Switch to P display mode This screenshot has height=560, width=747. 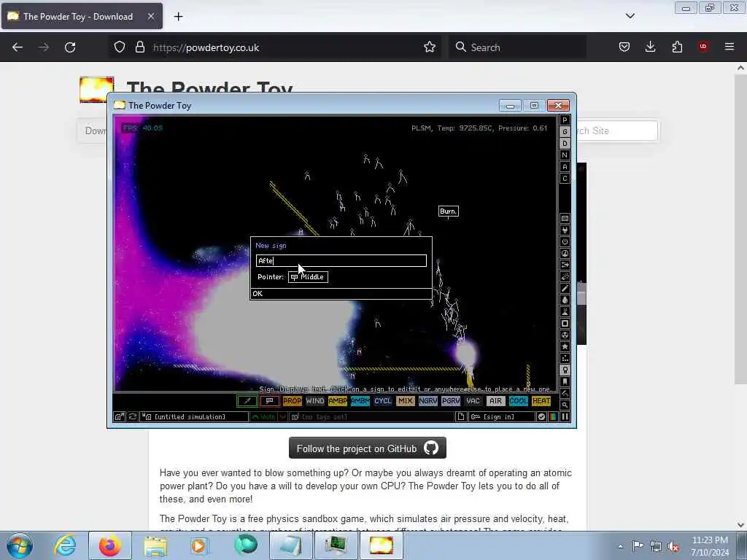click(565, 120)
